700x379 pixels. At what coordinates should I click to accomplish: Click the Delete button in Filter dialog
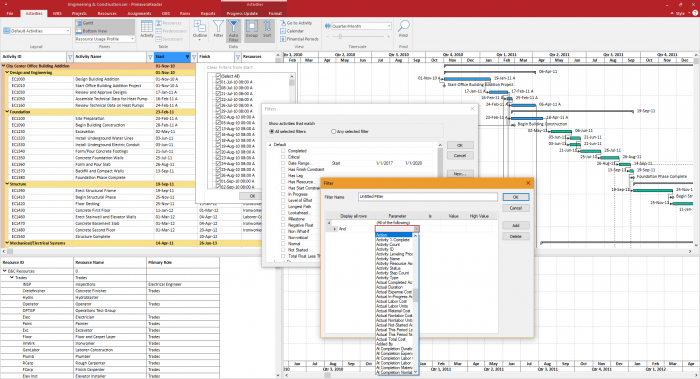click(515, 236)
